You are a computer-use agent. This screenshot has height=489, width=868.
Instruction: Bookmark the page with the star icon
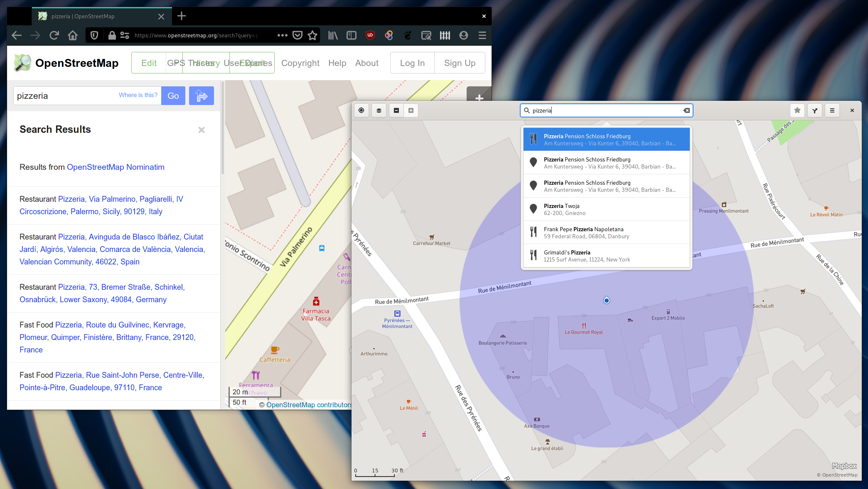(313, 35)
